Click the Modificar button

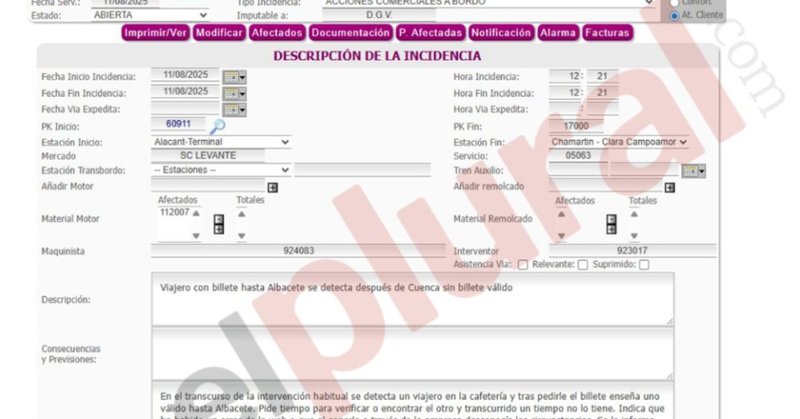coord(219,33)
